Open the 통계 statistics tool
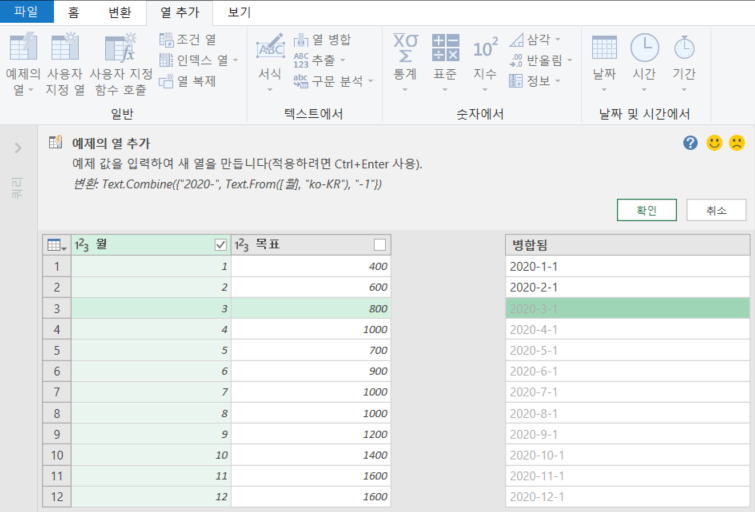Viewport: 755px width, 512px height. (x=405, y=63)
